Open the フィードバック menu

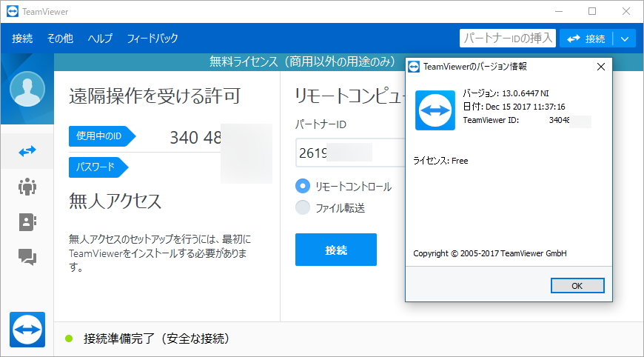coord(152,39)
